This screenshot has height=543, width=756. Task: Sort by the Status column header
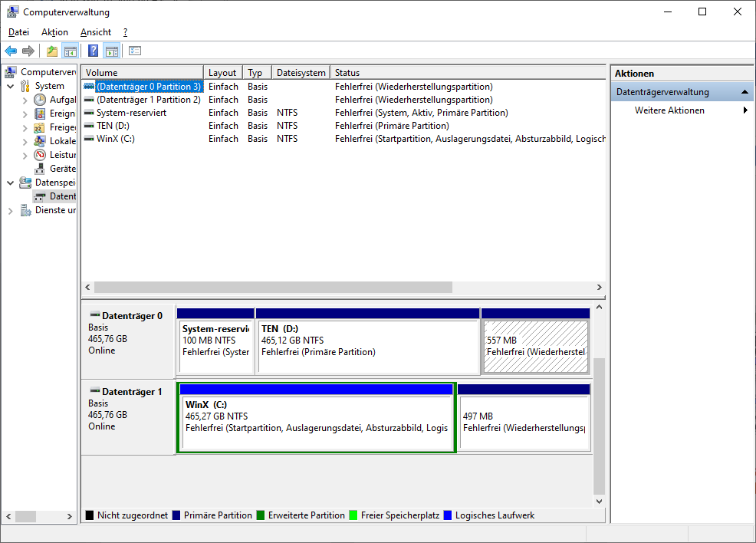468,72
